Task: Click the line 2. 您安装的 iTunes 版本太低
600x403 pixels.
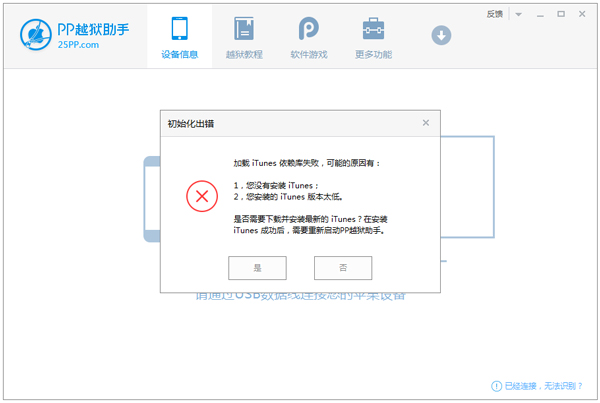Action: tap(288, 197)
